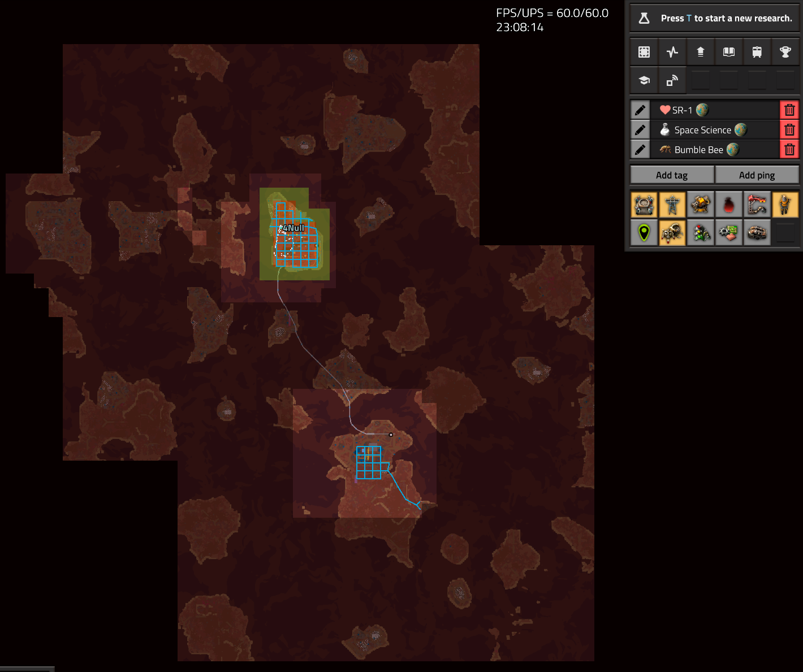
Task: Edit the SR-1 pin with pencil
Action: (x=640, y=110)
